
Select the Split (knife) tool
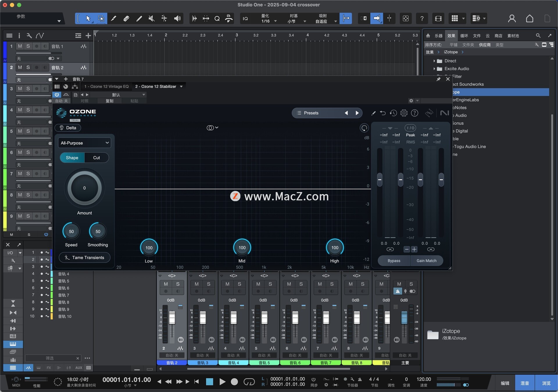[x=114, y=19]
